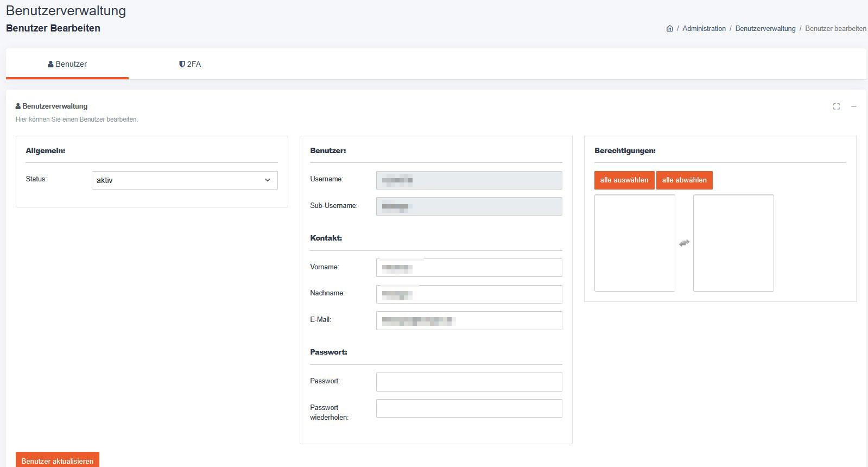The width and height of the screenshot is (868, 467).
Task: Switch to the 2FA tab
Action: (190, 64)
